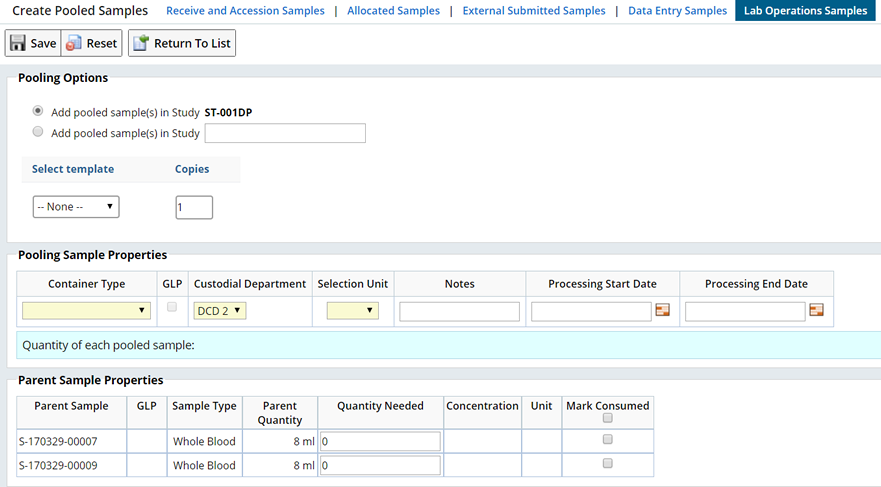Click the ST-001DP study name text
This screenshot has width=881, height=487.
click(228, 112)
